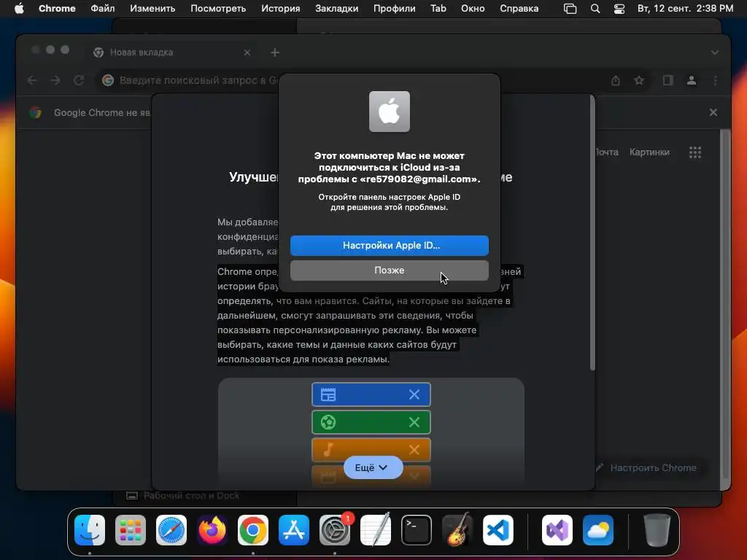The width and height of the screenshot is (747, 560).
Task: Open Trash from Dock
Action: 657,530
